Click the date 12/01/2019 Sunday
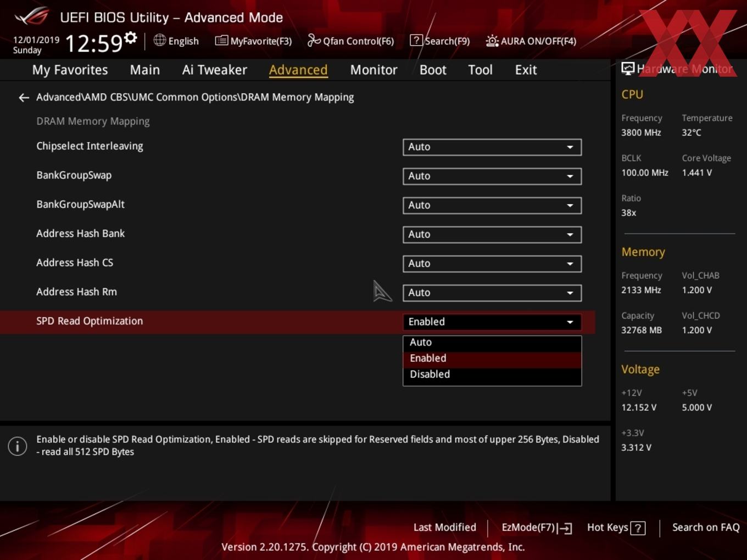The width and height of the screenshot is (747, 560). (x=36, y=45)
